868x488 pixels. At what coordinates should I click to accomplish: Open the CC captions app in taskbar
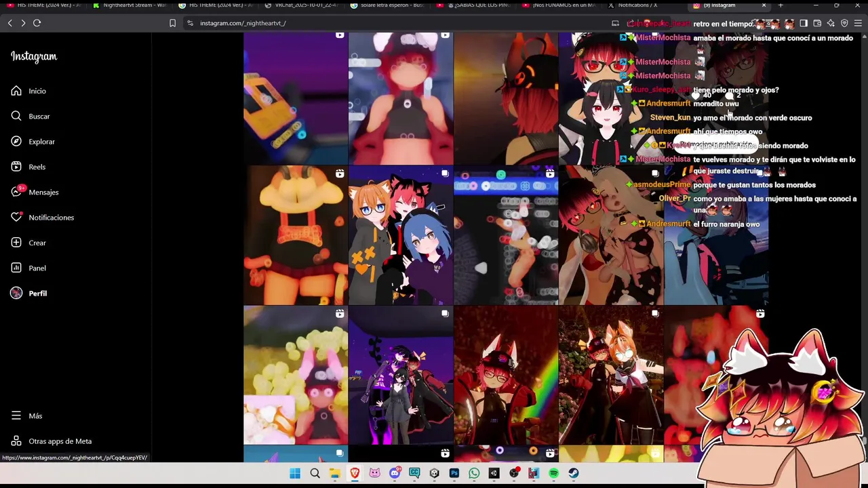pos(414,474)
